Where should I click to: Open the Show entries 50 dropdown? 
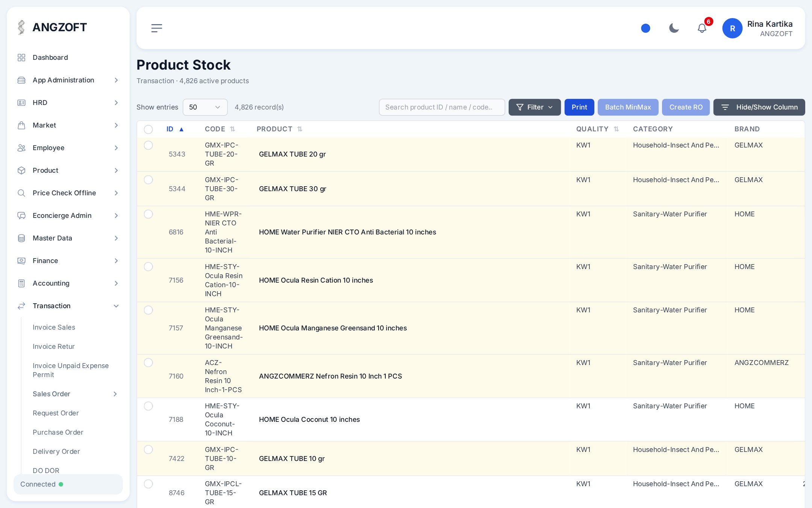point(205,107)
